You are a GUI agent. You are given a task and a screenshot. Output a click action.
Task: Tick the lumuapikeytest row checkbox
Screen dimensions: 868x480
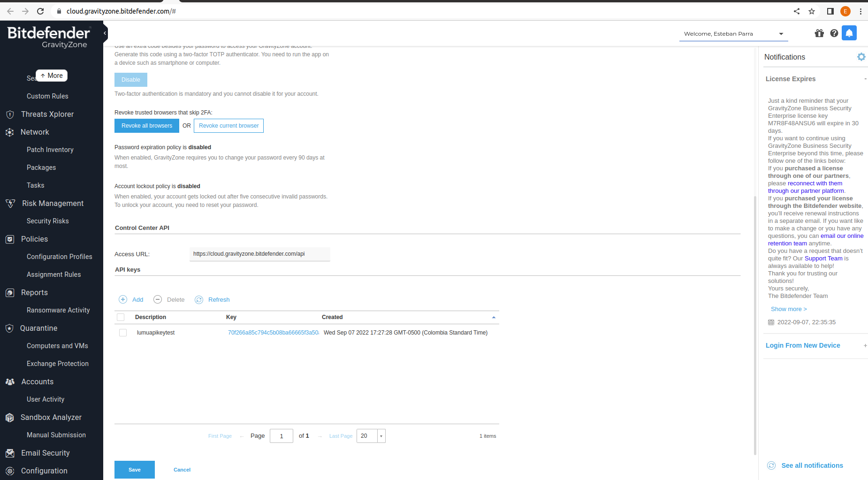tap(123, 333)
